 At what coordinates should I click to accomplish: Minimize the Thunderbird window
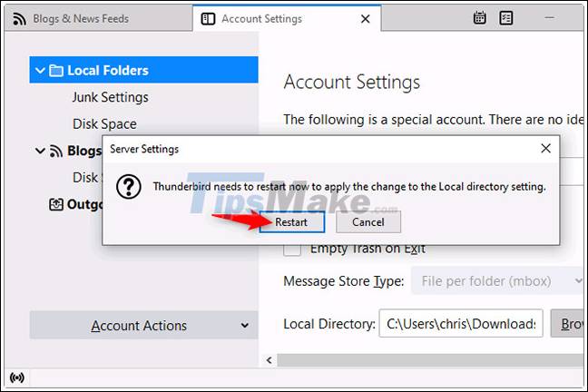tap(549, 17)
